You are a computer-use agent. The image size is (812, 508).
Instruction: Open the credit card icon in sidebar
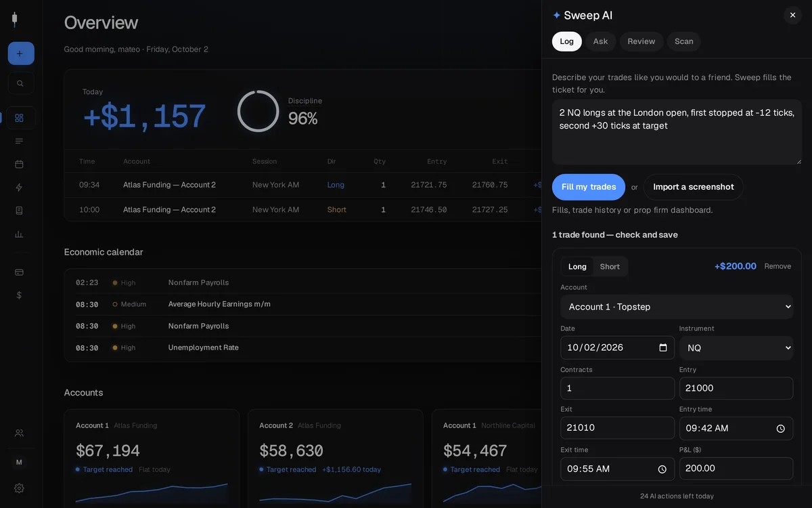pyautogui.click(x=19, y=272)
